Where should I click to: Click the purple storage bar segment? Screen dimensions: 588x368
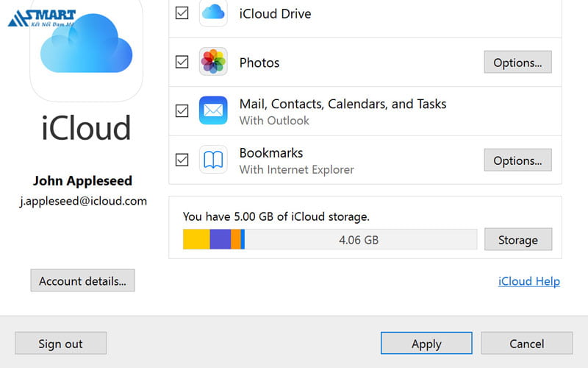(x=220, y=239)
